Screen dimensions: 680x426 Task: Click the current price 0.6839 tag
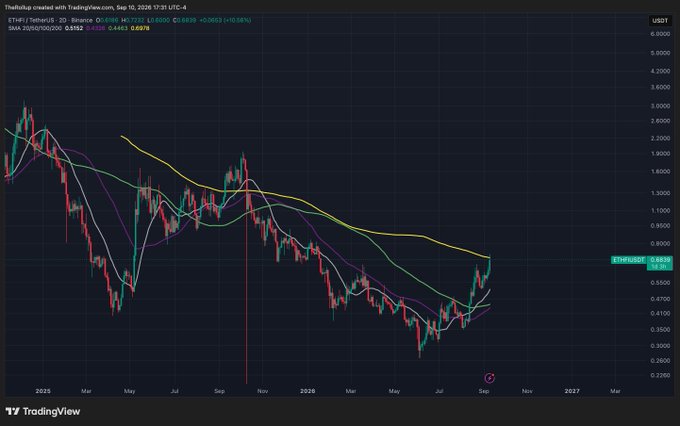pos(660,260)
